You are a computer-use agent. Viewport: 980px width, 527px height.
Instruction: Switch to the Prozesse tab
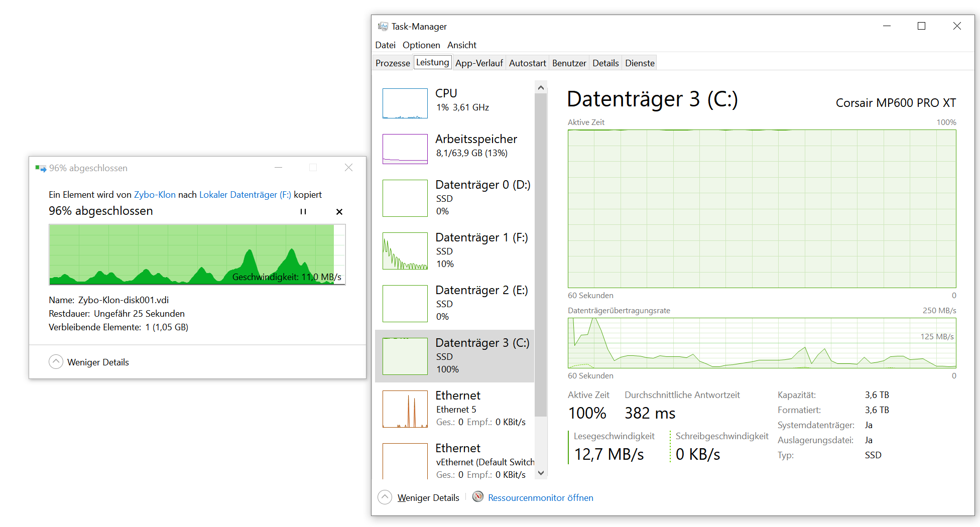click(x=393, y=63)
